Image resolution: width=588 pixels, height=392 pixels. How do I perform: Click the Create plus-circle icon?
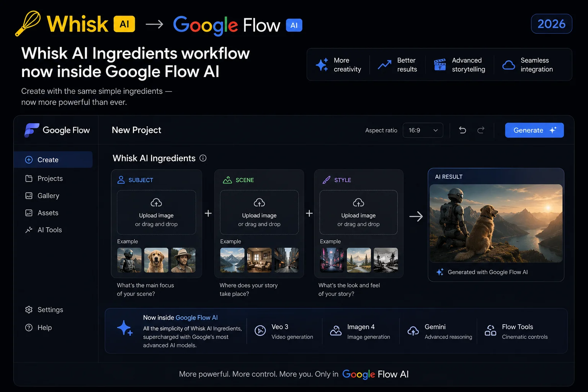coord(29,160)
